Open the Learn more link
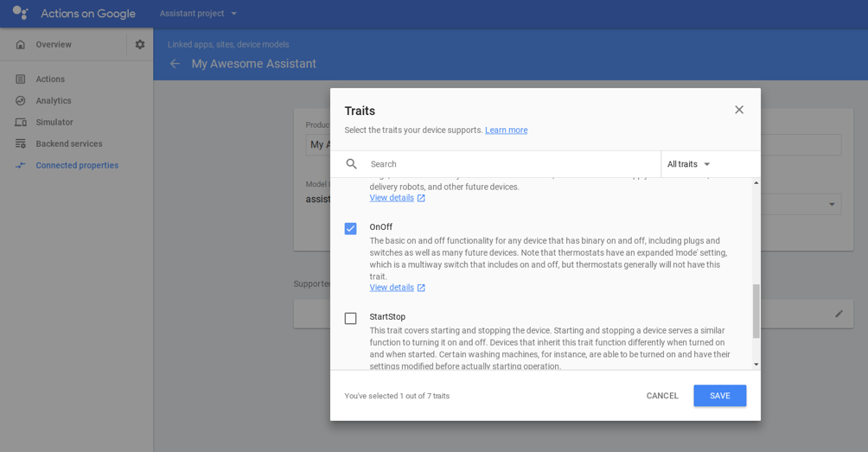 pyautogui.click(x=506, y=130)
